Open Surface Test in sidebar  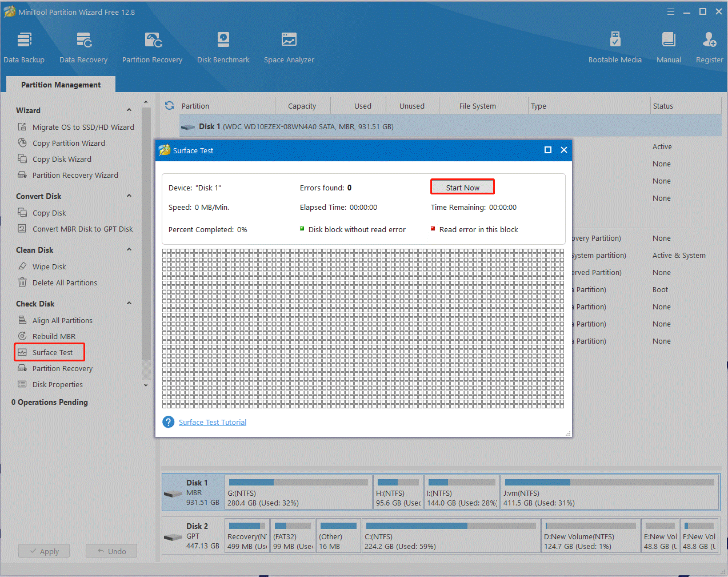click(50, 352)
